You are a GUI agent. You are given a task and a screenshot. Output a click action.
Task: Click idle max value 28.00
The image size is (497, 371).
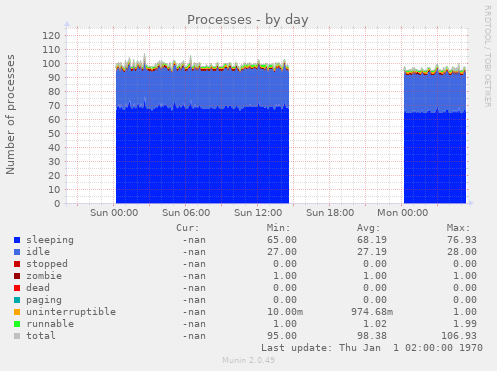coord(462,252)
